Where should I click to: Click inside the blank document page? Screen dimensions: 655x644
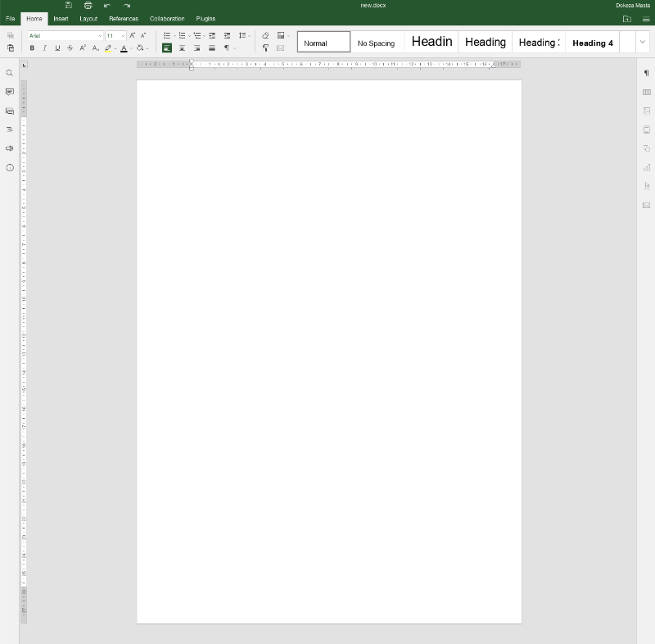pyautogui.click(x=328, y=328)
